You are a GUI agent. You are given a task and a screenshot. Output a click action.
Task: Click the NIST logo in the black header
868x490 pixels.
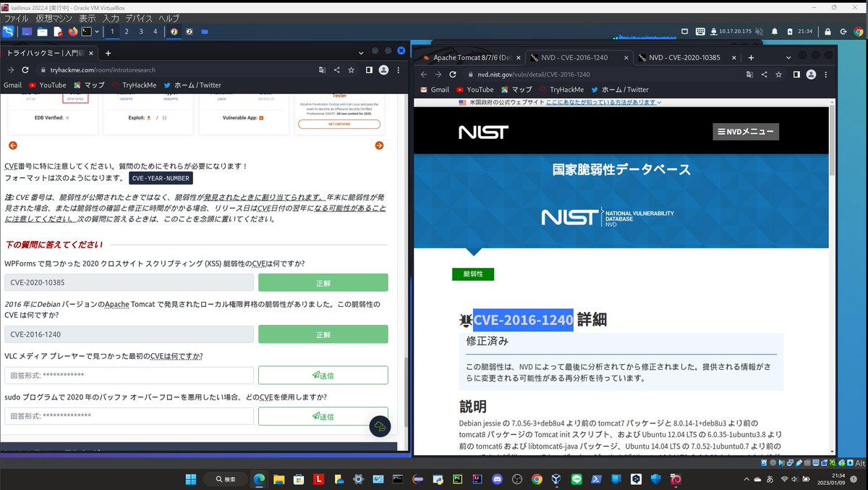pyautogui.click(x=483, y=132)
